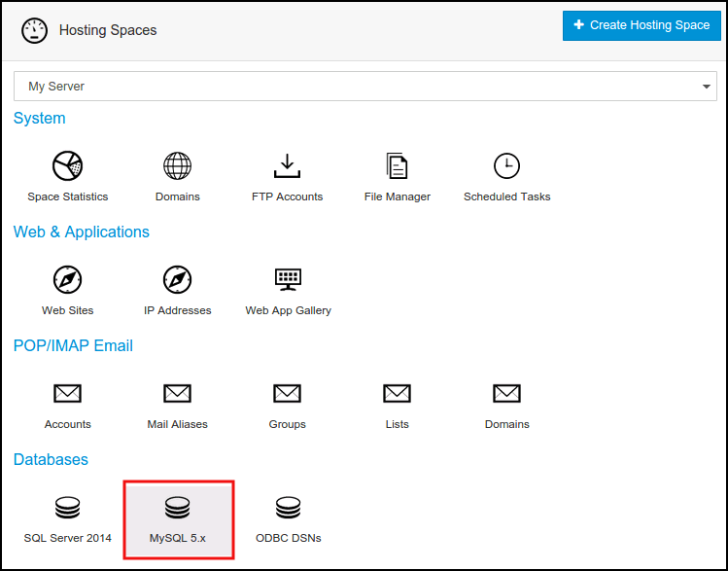Click the Create Hosting Space button
The width and height of the screenshot is (728, 571).
pyautogui.click(x=641, y=25)
